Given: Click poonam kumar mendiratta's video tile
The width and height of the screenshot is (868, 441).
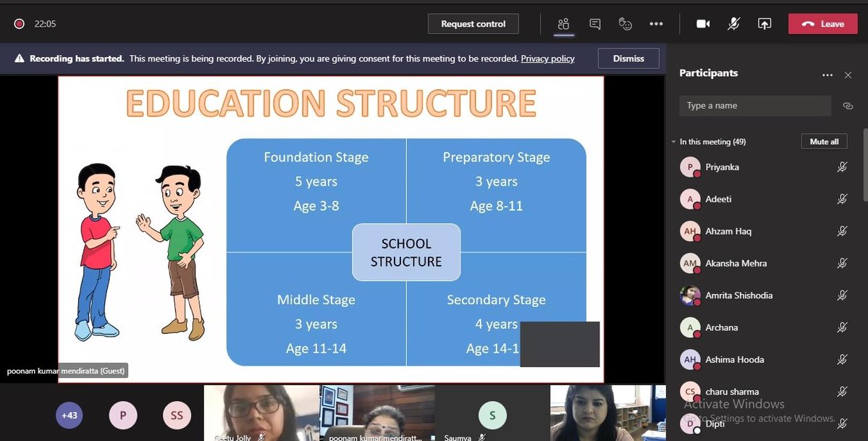Looking at the screenshot, I should coord(377,413).
